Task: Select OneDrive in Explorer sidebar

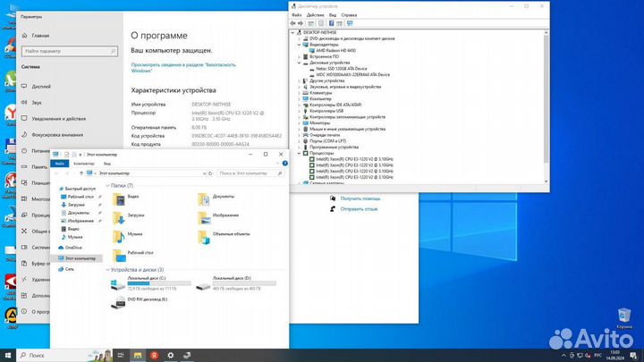Action: (x=71, y=248)
